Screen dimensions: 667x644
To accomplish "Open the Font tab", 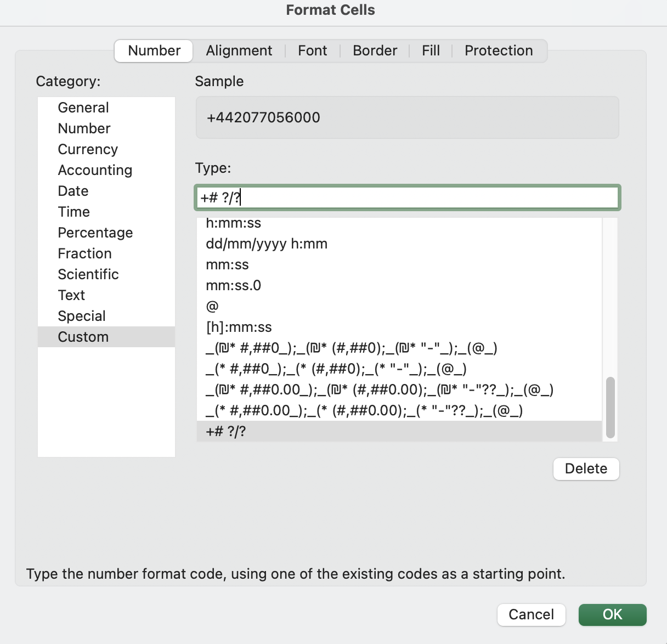I will [312, 50].
